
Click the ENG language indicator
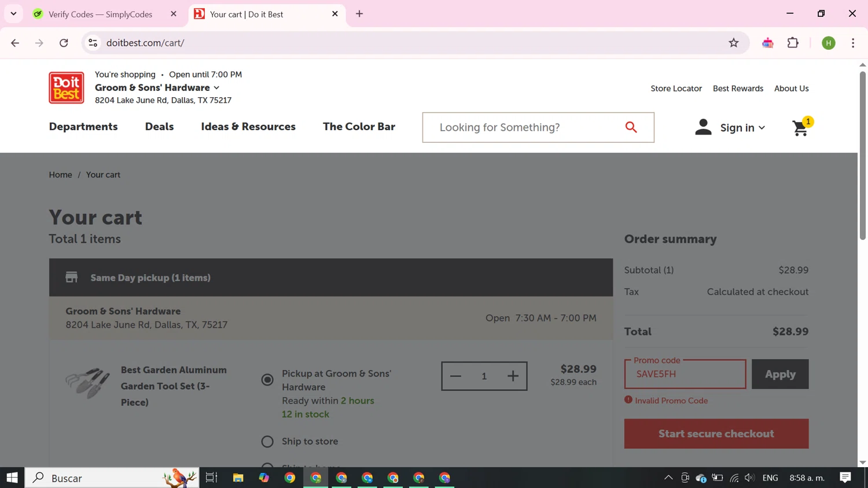[770, 478]
